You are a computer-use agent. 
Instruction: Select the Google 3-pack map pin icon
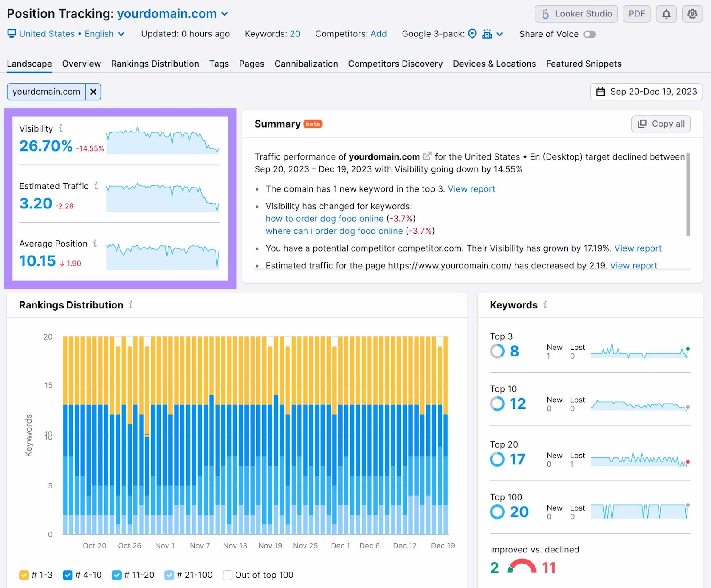tap(472, 34)
